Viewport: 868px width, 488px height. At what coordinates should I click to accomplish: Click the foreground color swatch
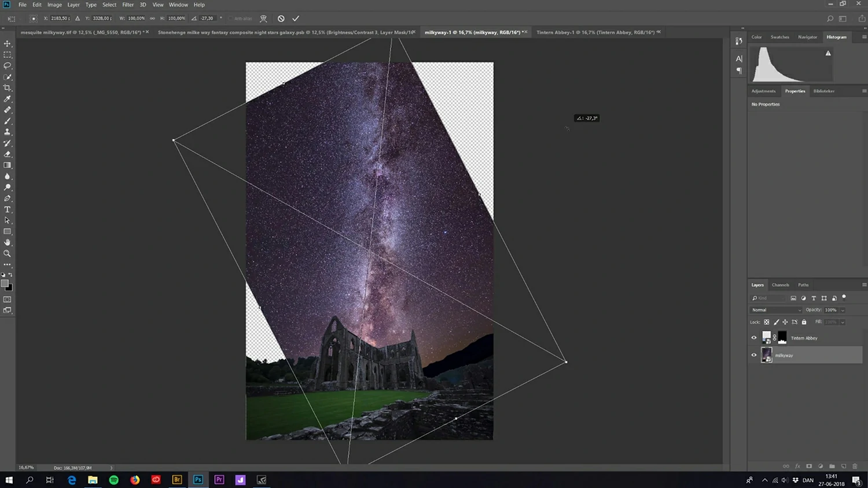point(5,283)
